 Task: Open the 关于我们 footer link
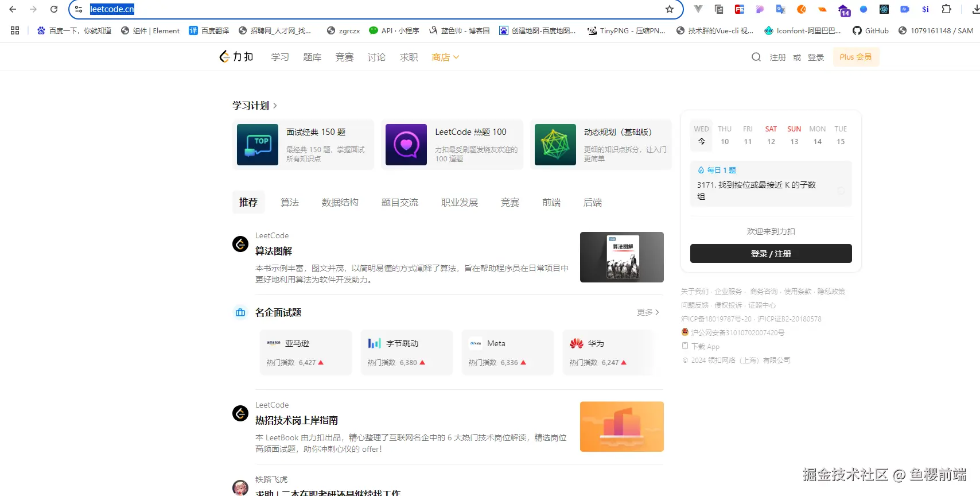[x=695, y=292]
